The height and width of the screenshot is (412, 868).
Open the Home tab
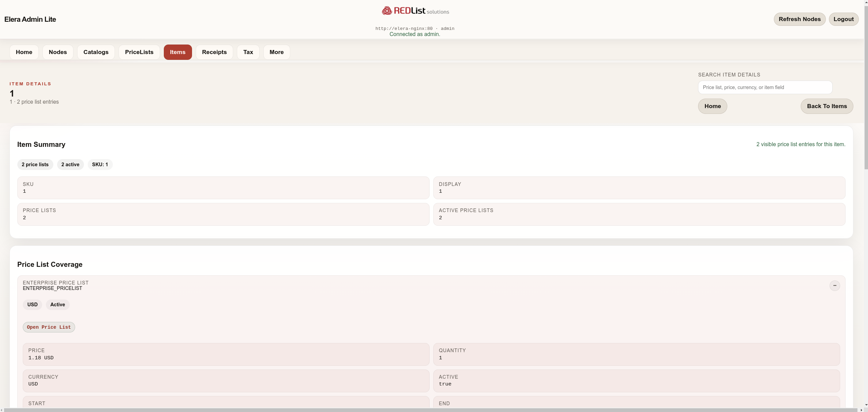point(24,52)
